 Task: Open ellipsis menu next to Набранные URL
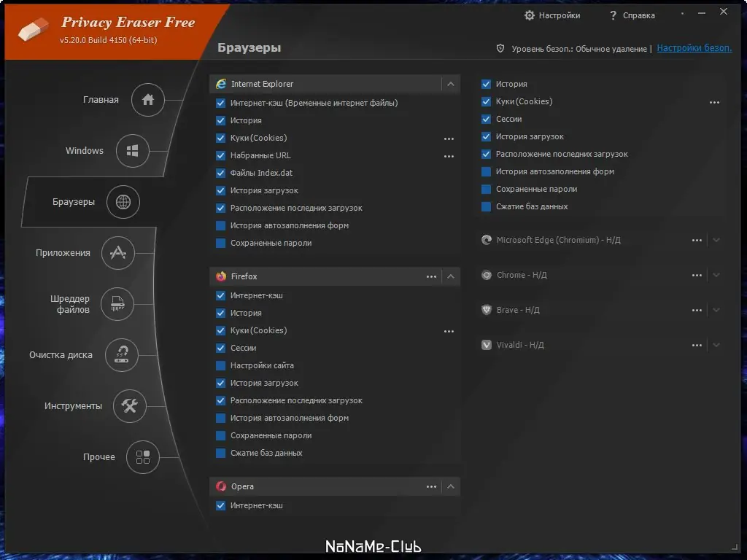449,155
